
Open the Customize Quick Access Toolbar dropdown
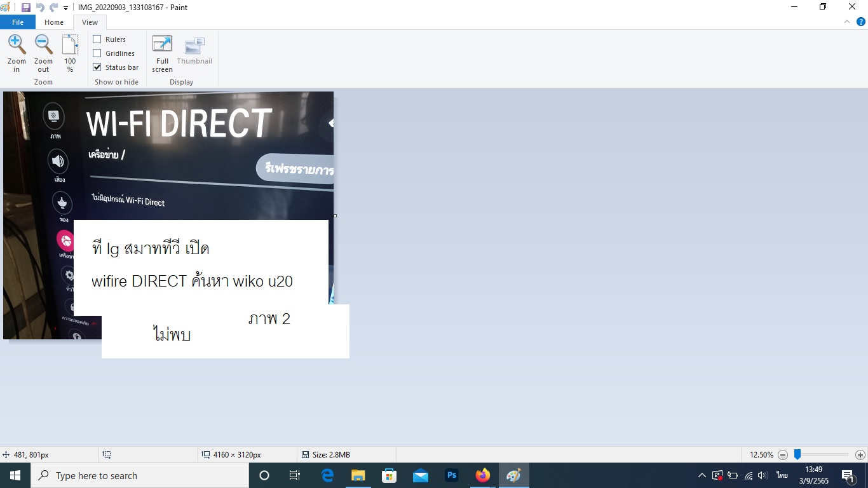coord(66,8)
